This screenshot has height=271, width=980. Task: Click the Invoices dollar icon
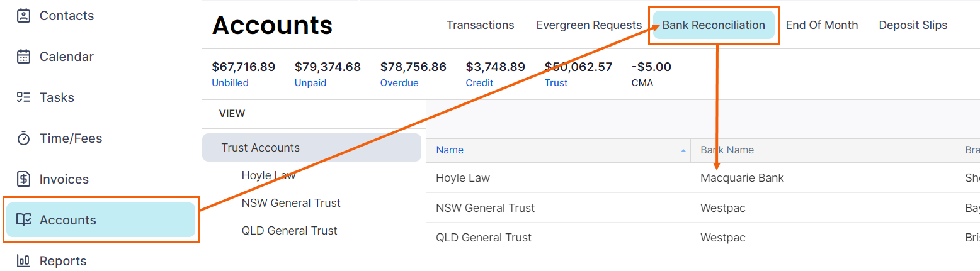click(x=23, y=179)
